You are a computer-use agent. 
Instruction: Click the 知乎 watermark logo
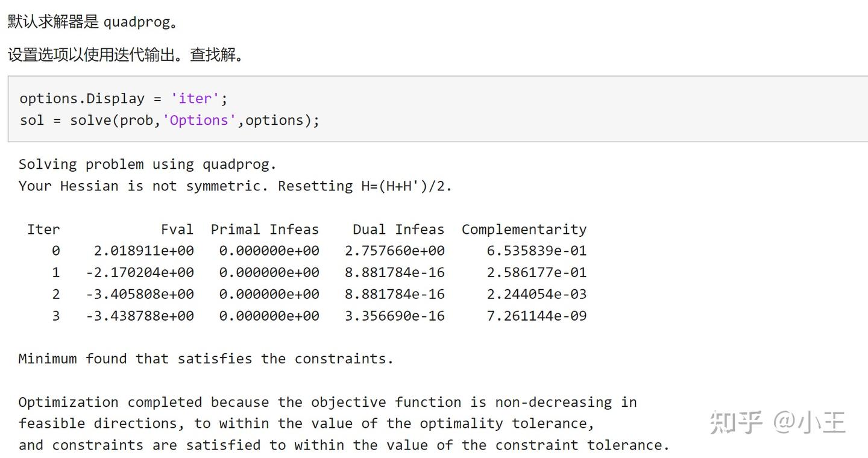736,422
